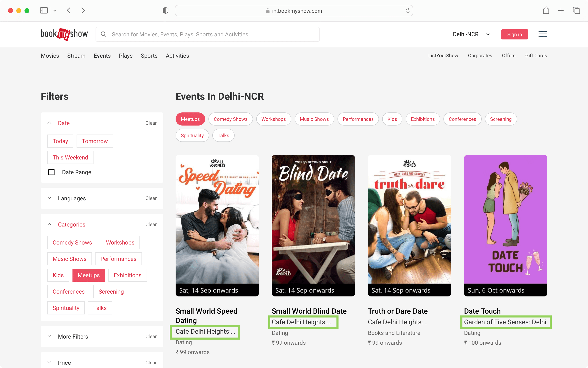Select the Talks chip above the events

[223, 135]
